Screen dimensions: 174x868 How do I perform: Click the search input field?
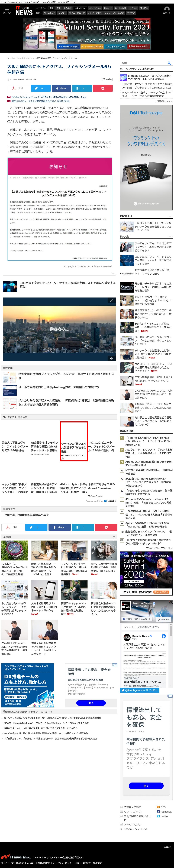(143, 63)
